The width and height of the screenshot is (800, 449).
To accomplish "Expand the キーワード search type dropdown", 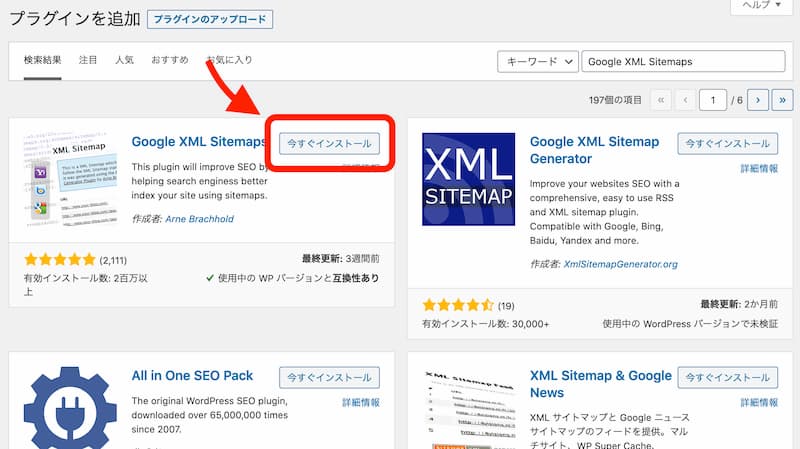I will coord(538,62).
